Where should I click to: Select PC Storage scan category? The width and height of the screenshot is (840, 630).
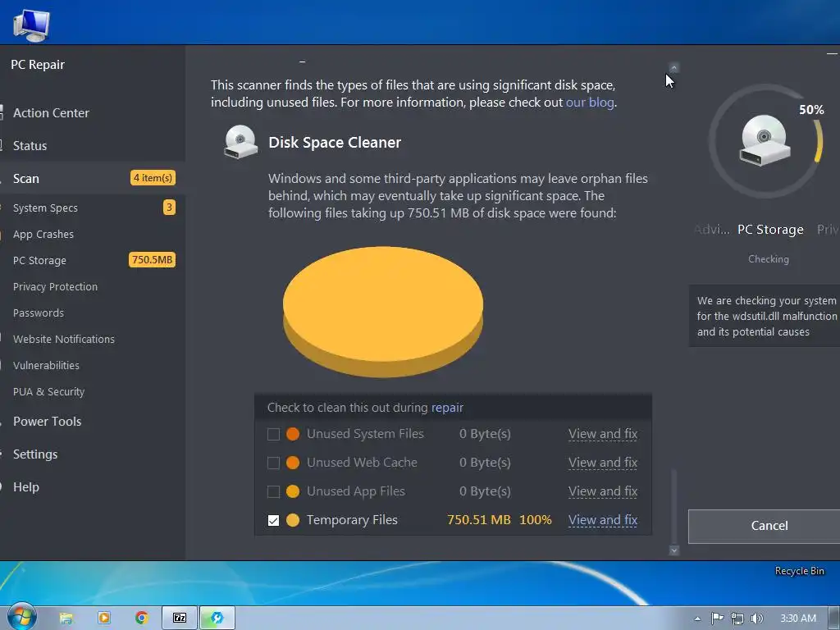coord(39,260)
